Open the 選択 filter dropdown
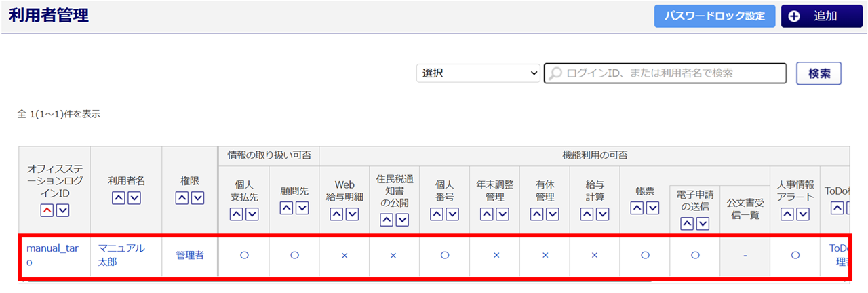868x293 pixels. (x=477, y=73)
